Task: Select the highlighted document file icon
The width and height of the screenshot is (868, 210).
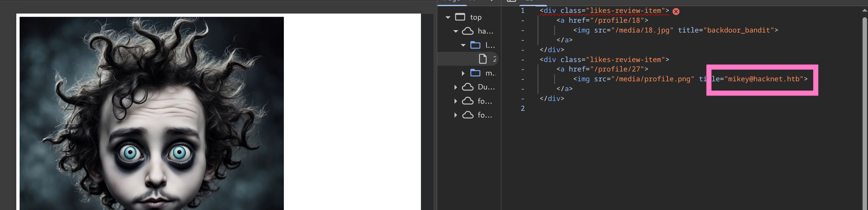Action: [482, 59]
